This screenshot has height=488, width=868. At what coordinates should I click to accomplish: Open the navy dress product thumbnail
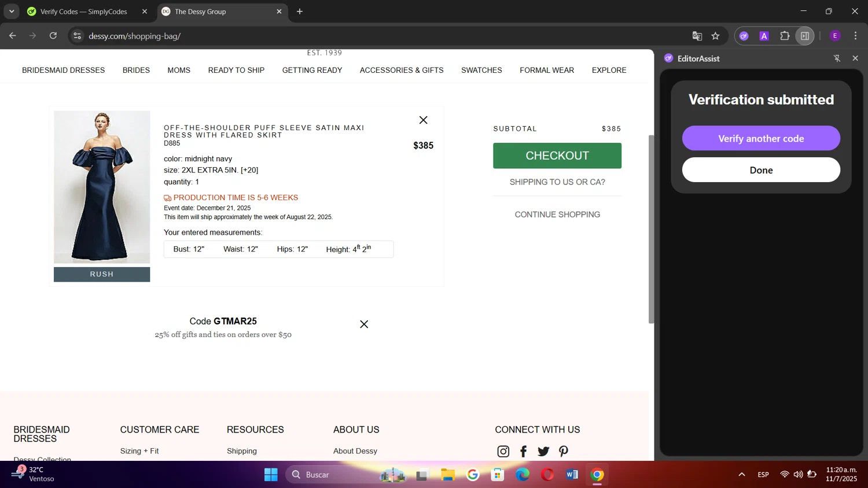coord(102,187)
